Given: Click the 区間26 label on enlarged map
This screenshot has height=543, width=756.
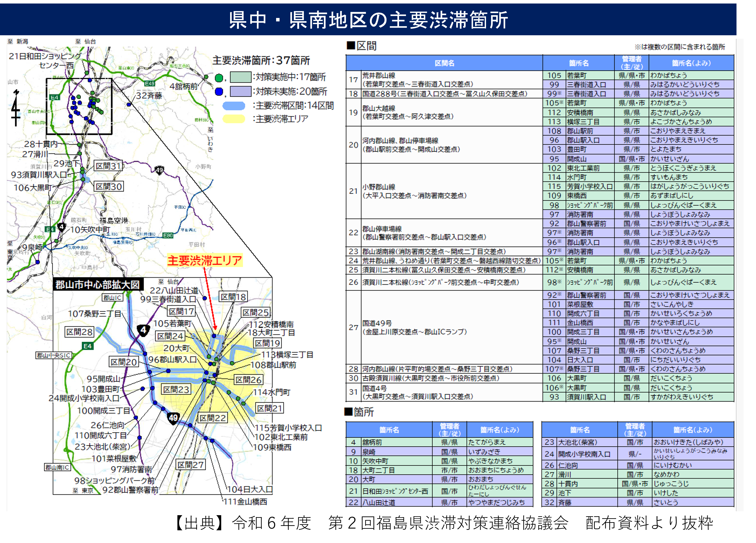Looking at the screenshot, I should point(249,380).
